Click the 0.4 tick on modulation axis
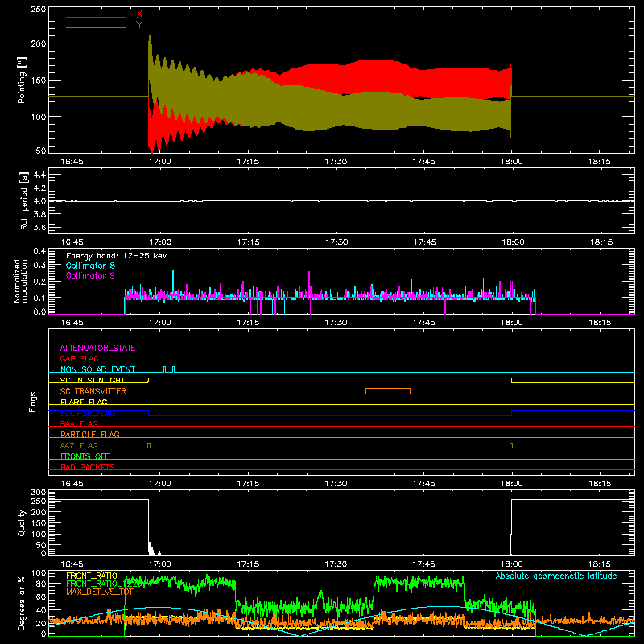This screenshot has width=644, height=644. (39, 251)
